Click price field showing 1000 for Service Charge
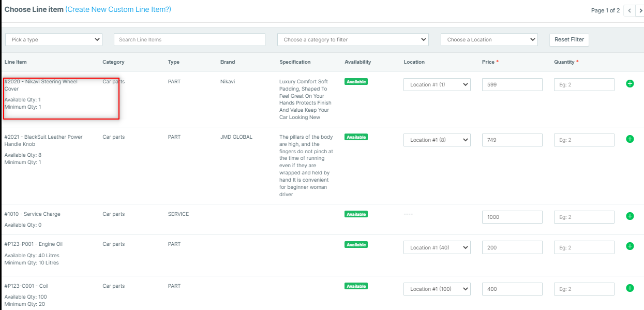The height and width of the screenshot is (310, 644). coord(512,217)
